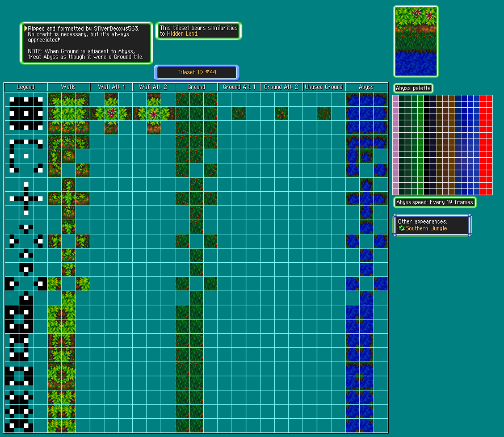Select the Wall Alt. 2 header

coord(154,87)
